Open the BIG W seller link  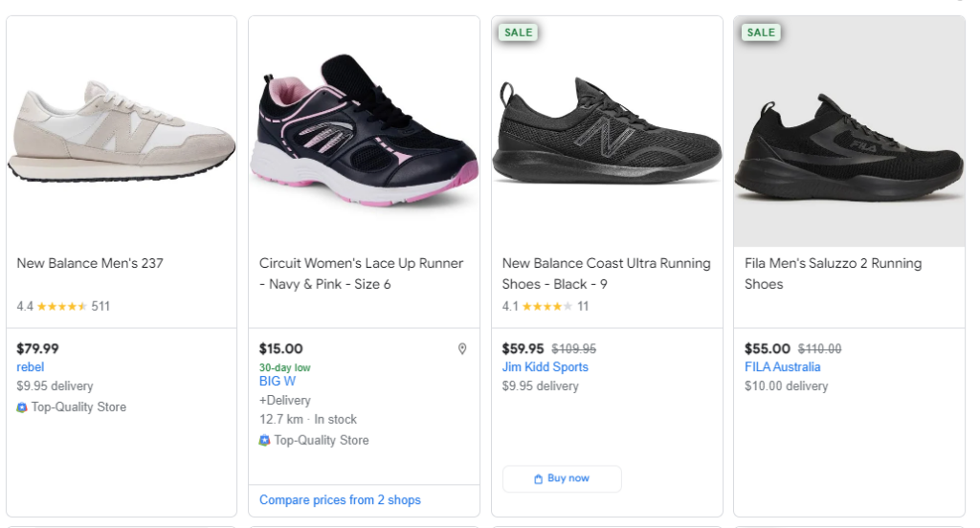[278, 381]
